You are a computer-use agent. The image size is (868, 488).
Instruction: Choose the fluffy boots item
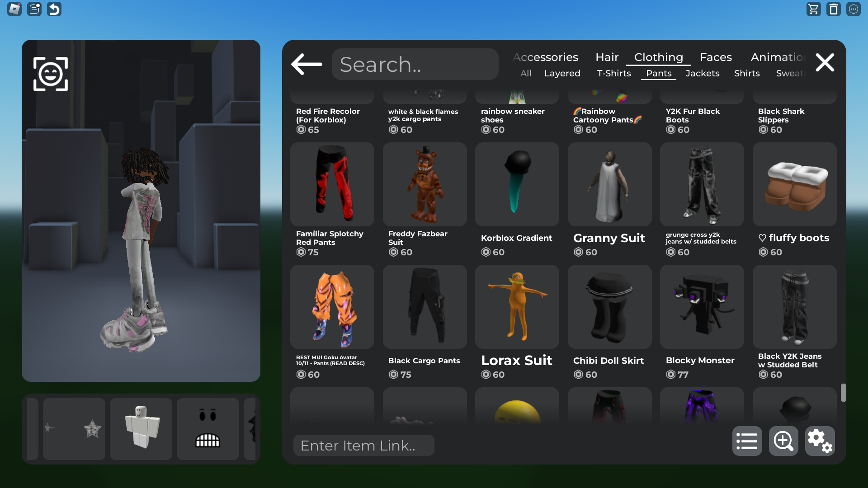coord(794,185)
